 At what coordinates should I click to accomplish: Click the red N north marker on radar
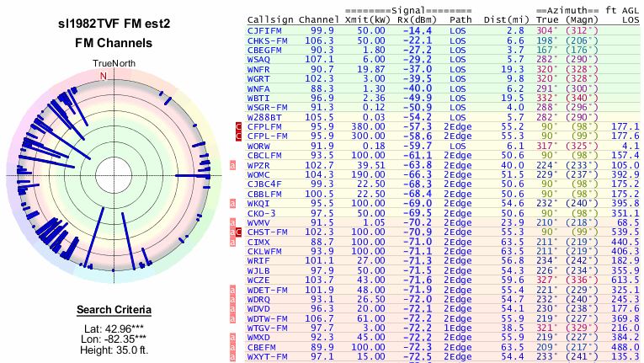104,76
